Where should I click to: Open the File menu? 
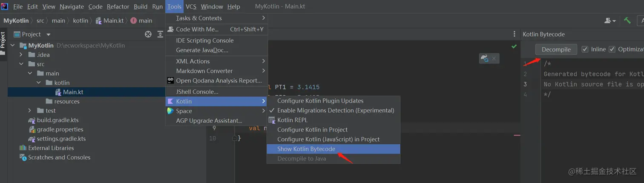(18, 6)
